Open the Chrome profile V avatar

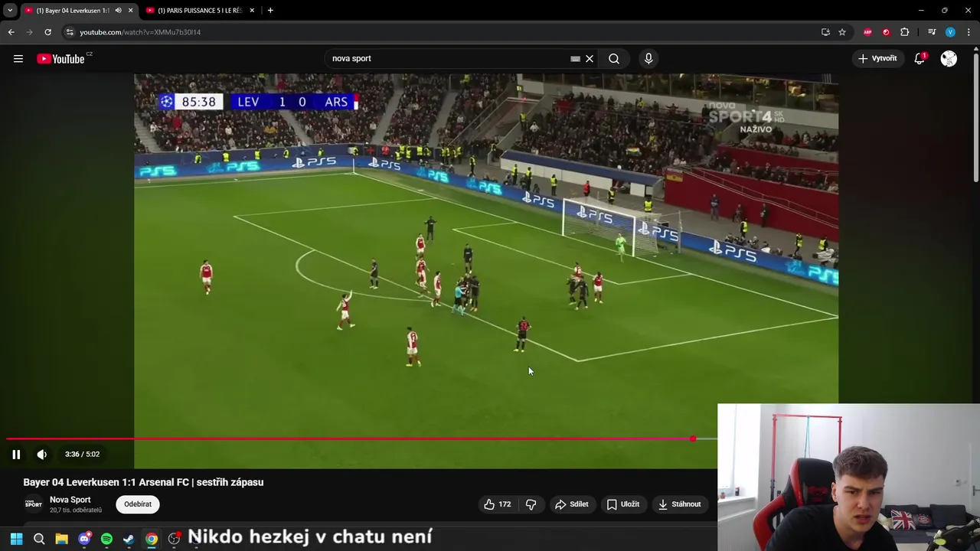[x=950, y=32]
